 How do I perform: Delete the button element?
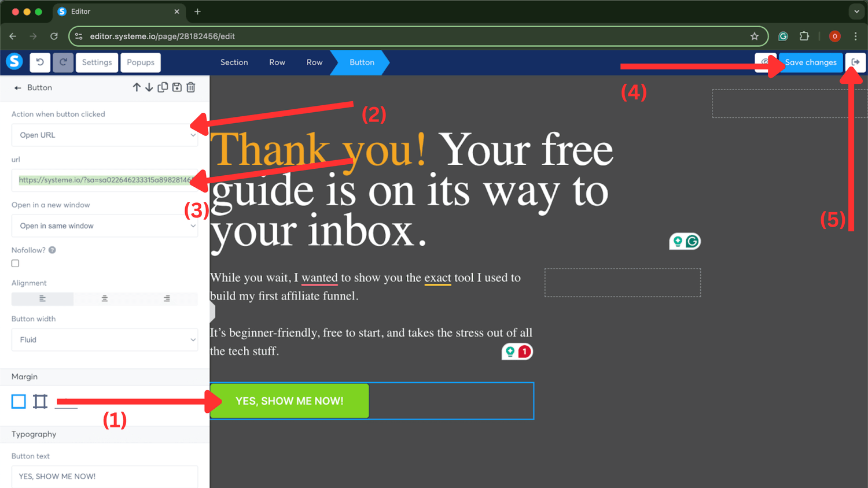tap(191, 87)
